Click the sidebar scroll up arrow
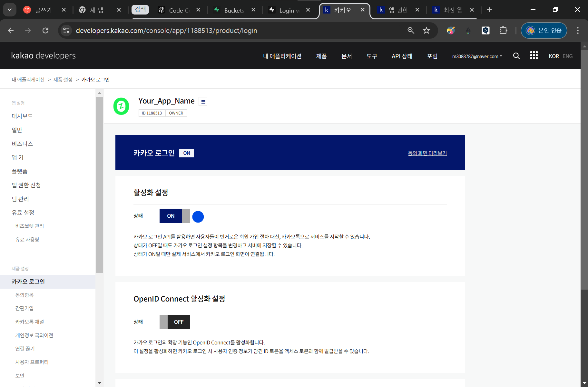 [x=99, y=93]
